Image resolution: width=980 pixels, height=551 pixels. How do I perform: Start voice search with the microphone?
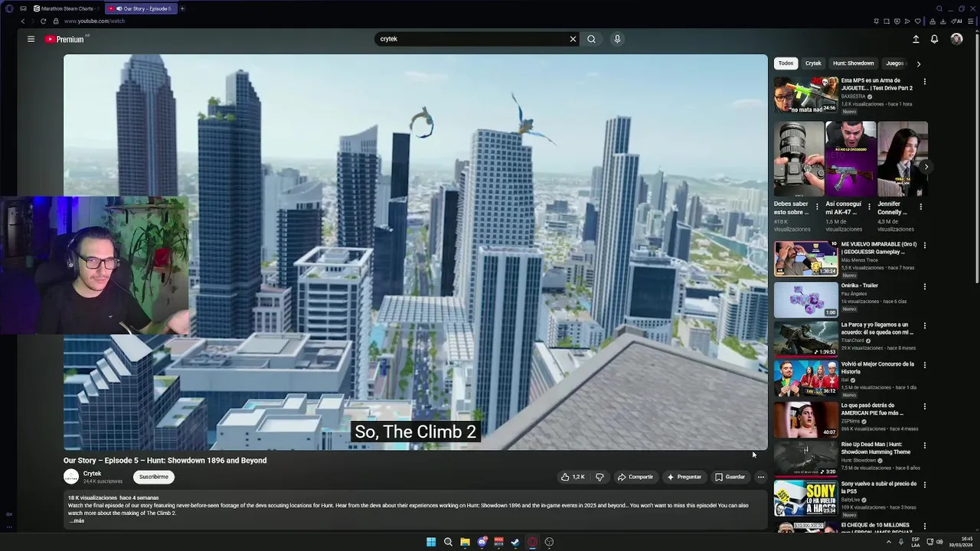click(x=617, y=39)
